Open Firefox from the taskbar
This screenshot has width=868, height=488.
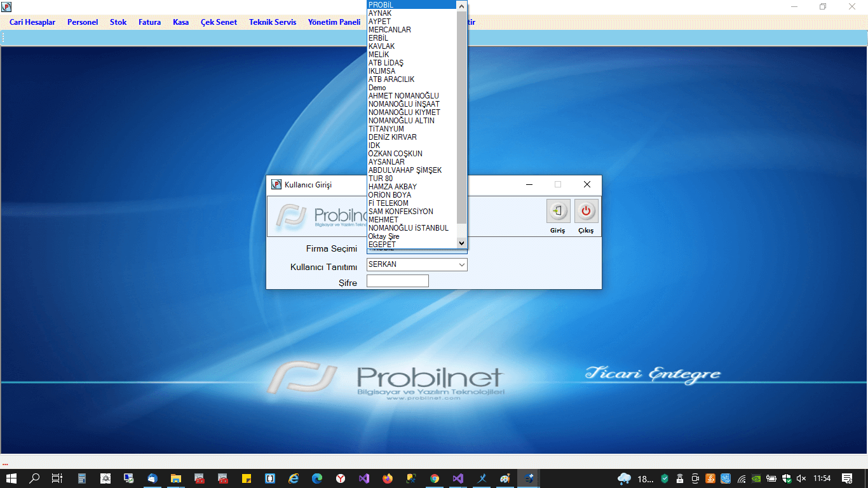(388, 478)
